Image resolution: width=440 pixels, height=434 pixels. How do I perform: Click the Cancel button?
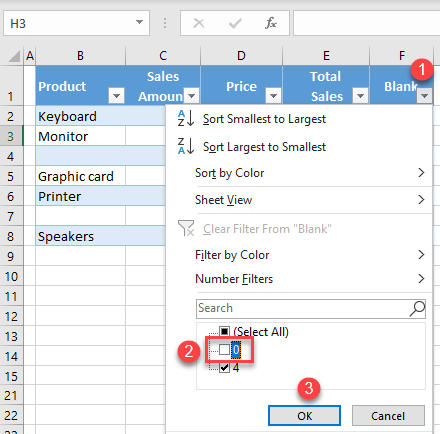pos(388,416)
